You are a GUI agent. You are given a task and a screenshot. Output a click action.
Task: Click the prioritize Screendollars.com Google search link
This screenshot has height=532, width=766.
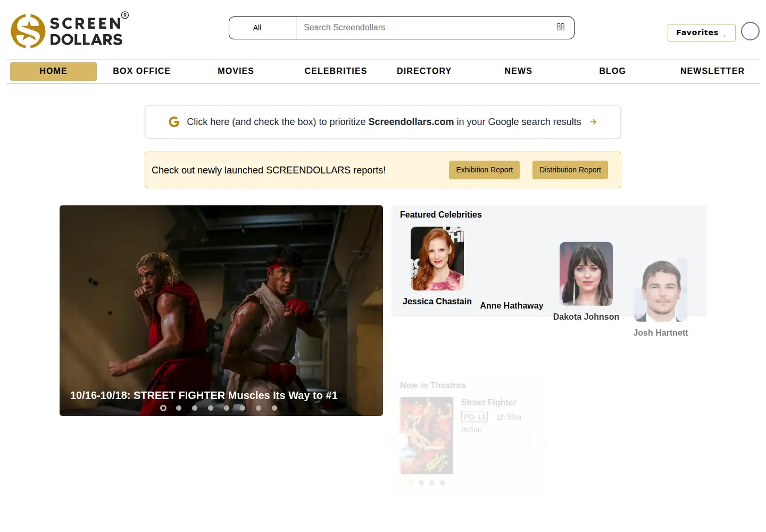tap(384, 122)
